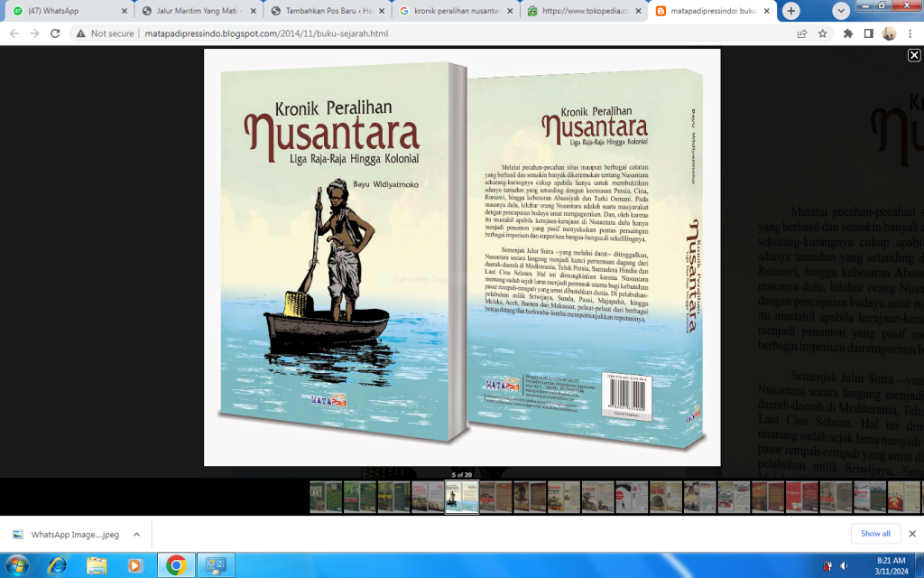Viewport: 924px width, 578px height.
Task: Launch Internet Explorer from the taskbar
Action: click(x=57, y=565)
